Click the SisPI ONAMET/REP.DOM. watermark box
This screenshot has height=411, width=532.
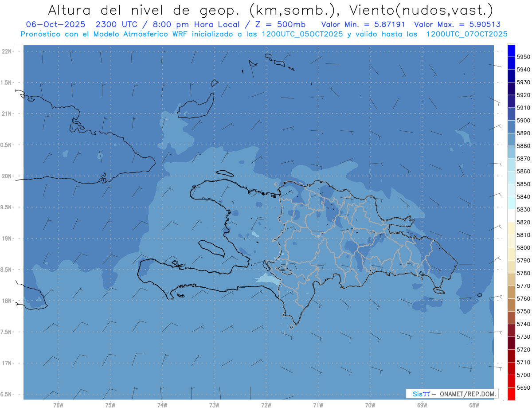[452, 394]
